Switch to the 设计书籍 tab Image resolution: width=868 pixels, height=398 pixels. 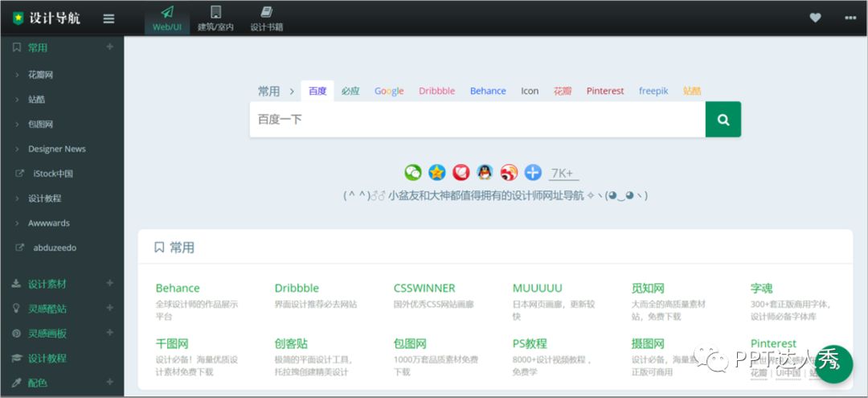point(267,18)
